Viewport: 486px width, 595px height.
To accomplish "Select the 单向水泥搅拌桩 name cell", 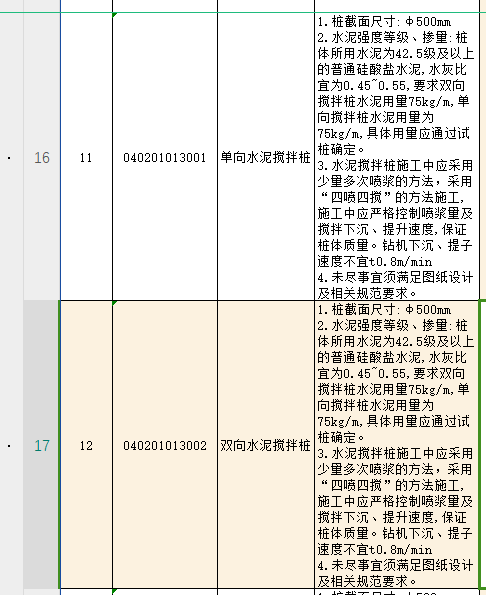I will 266,157.
